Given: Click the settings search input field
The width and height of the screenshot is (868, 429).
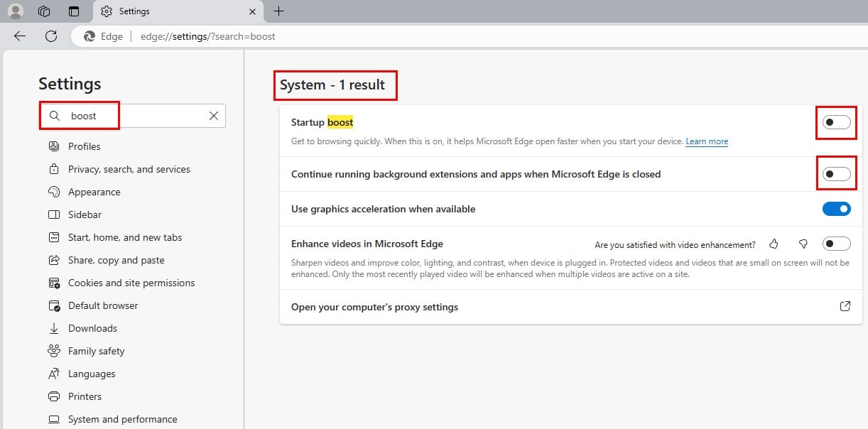Looking at the screenshot, I should (x=135, y=116).
